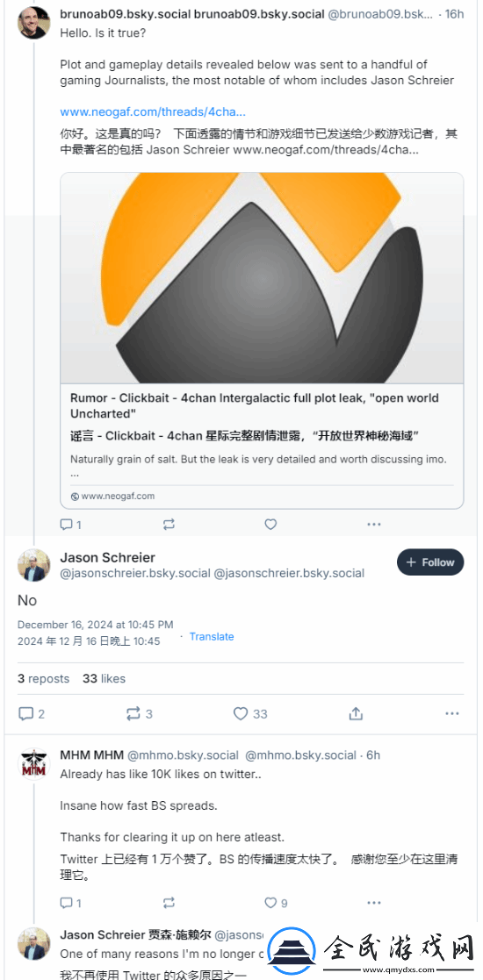Screen dimensions: 483x980
Task: Translate Jason Schreier's "No" post
Action: pos(212,636)
